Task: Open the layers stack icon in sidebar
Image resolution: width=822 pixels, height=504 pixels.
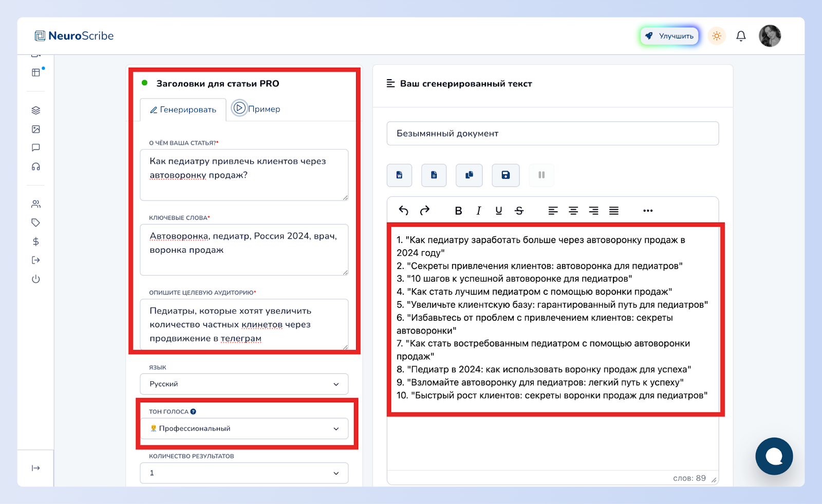Action: pyautogui.click(x=36, y=110)
